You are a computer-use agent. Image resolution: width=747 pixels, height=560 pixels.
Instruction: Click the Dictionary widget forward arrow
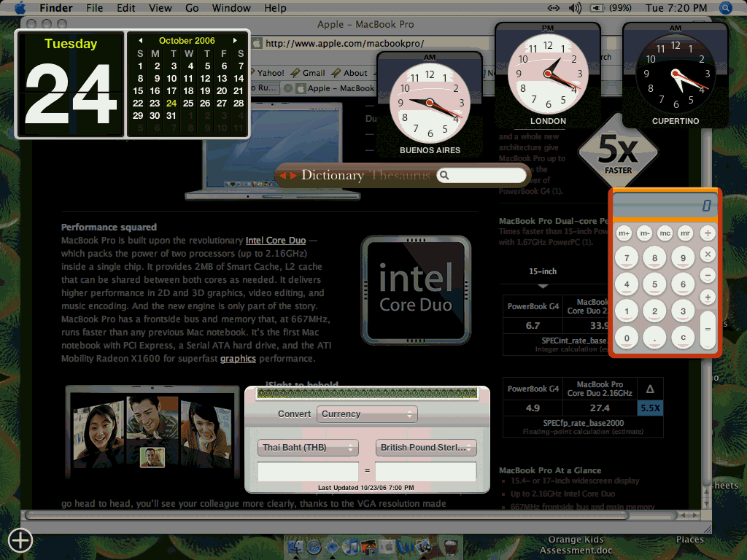point(293,176)
